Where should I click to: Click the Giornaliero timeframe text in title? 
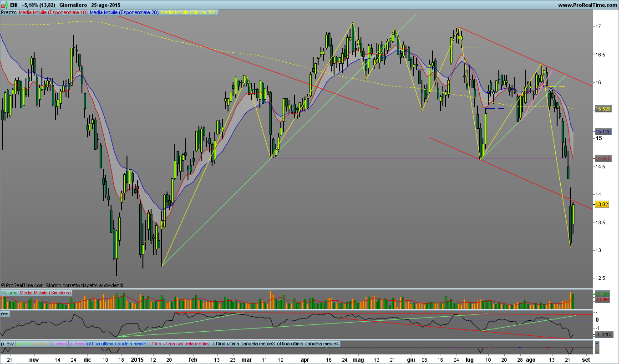(74, 5)
